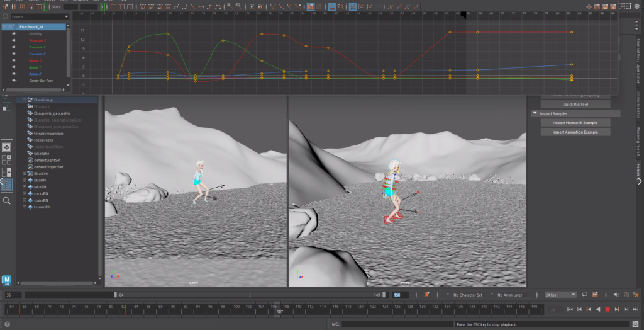Select rocks:rocks in the Outliner
Viewport: 644px width, 330px height.
(43, 140)
